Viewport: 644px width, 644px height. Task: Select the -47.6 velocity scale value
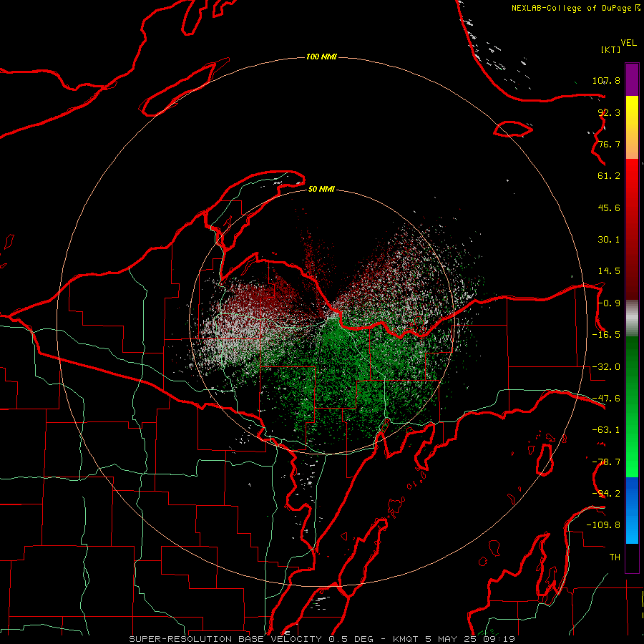(x=606, y=399)
